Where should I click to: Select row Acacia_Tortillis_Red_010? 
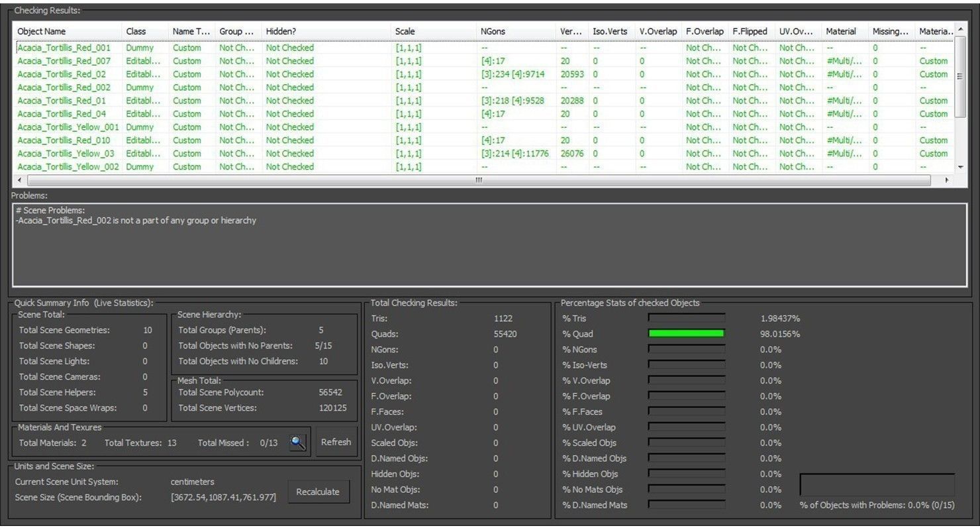pyautogui.click(x=483, y=140)
